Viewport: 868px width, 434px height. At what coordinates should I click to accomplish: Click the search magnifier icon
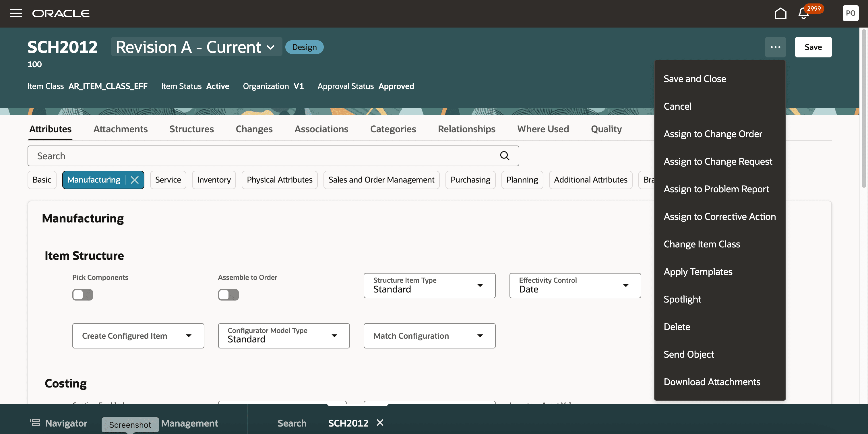coord(504,156)
